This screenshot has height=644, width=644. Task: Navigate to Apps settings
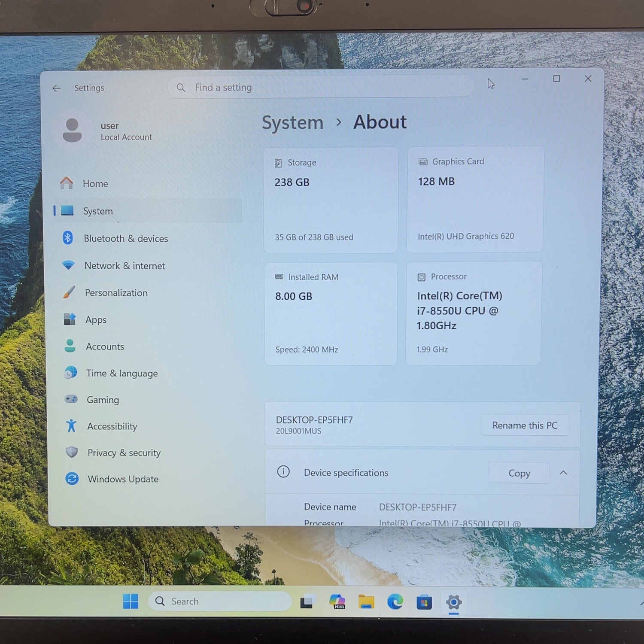[x=147, y=319]
